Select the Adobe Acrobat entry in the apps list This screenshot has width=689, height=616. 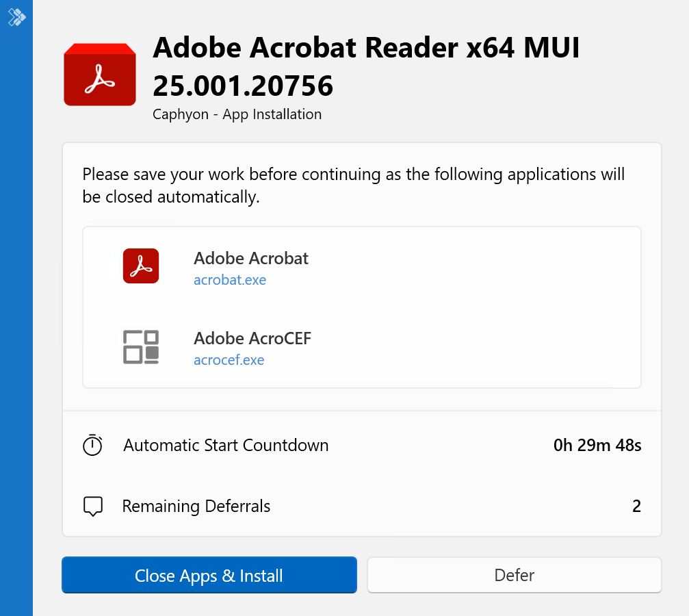coord(251,259)
